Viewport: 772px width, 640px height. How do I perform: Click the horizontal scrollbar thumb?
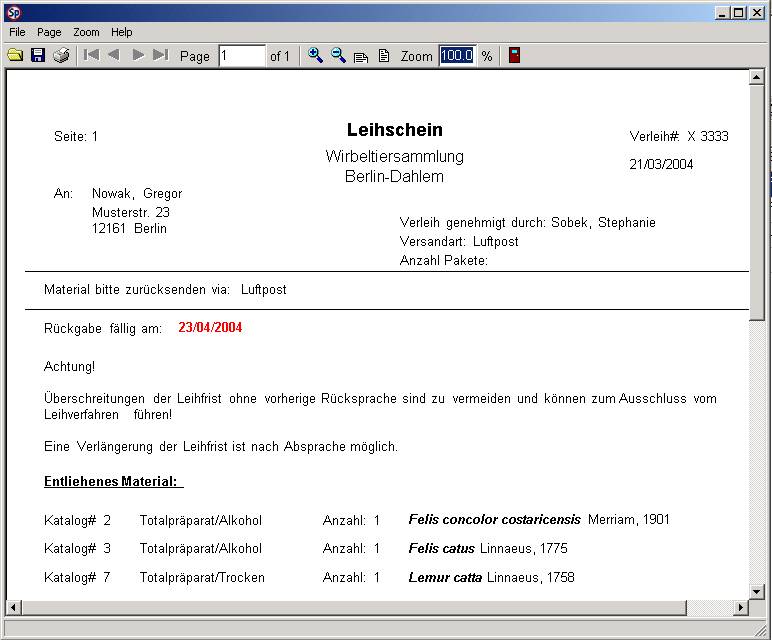[x=354, y=608]
